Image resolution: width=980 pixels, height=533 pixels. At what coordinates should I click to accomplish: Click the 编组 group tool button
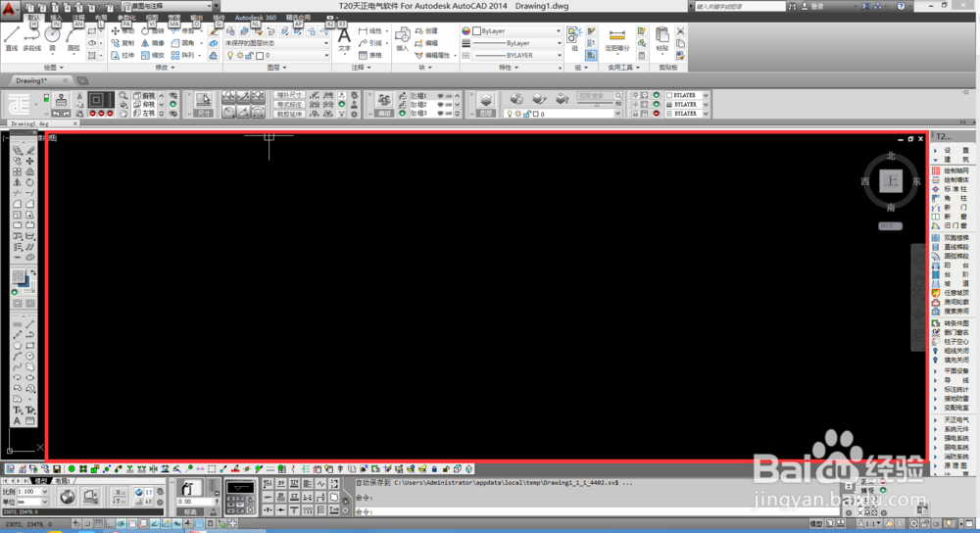pyautogui.click(x=384, y=104)
